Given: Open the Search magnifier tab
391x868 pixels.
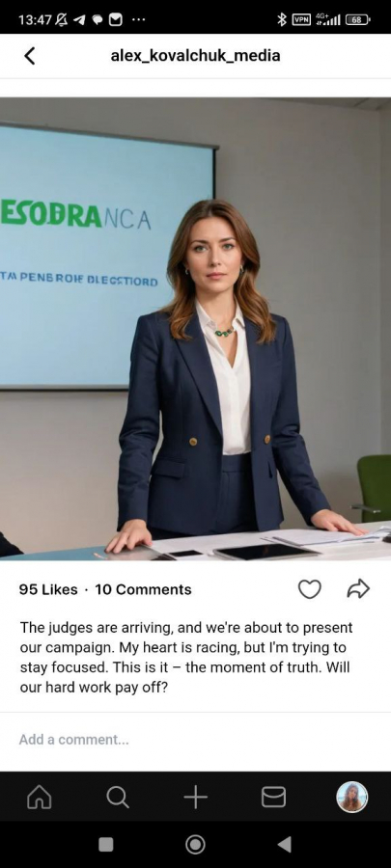Looking at the screenshot, I should 118,798.
